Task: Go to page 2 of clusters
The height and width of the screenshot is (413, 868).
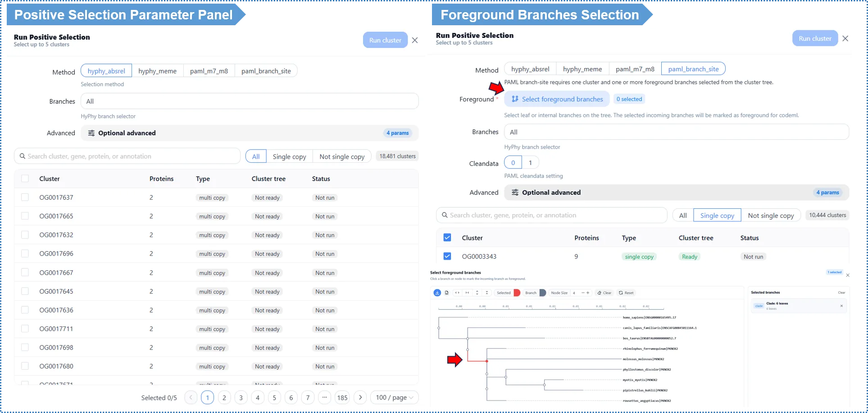Action: [224, 397]
